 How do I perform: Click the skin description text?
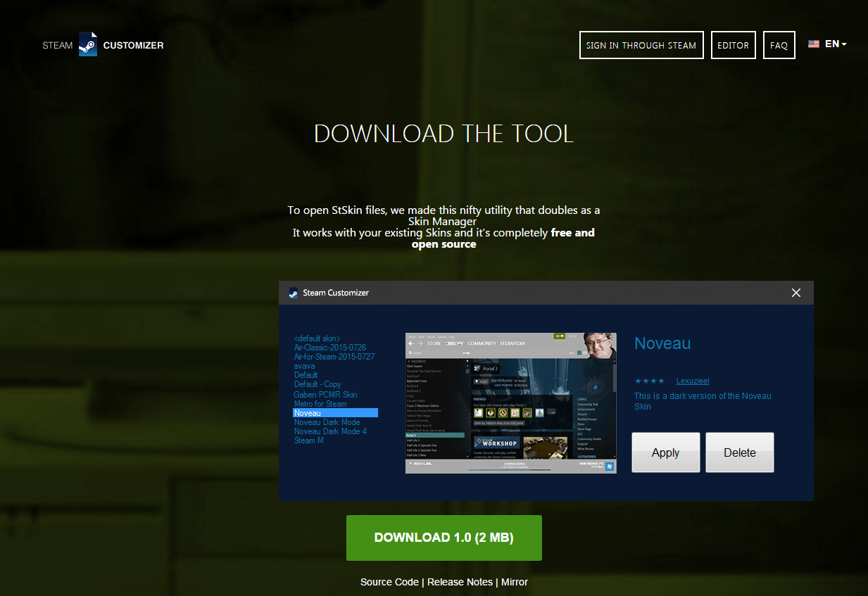point(703,401)
